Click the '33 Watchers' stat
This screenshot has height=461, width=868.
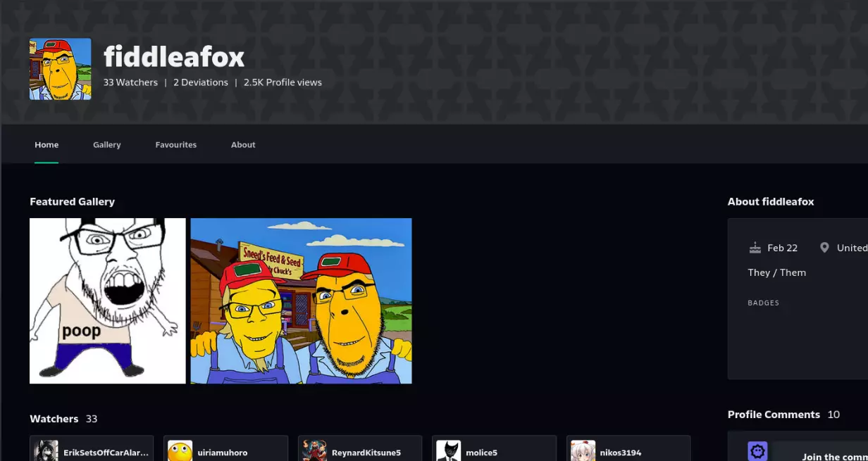[x=130, y=82]
